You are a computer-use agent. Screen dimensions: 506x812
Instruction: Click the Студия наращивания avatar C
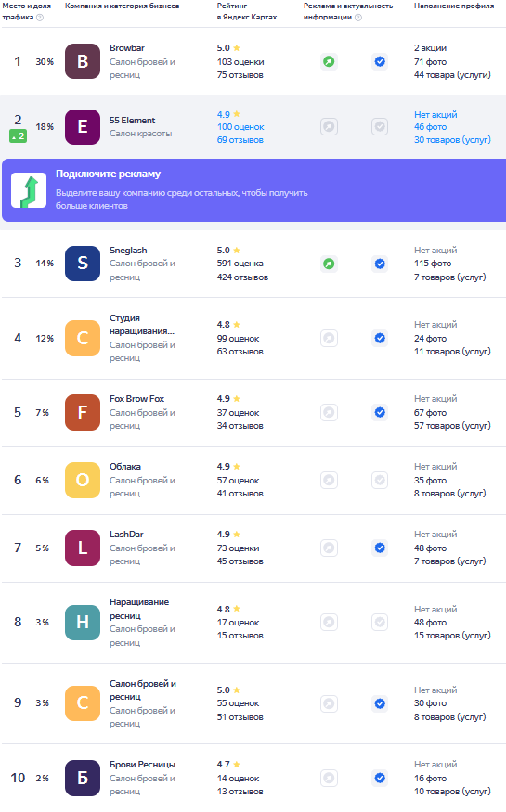pyautogui.click(x=83, y=338)
